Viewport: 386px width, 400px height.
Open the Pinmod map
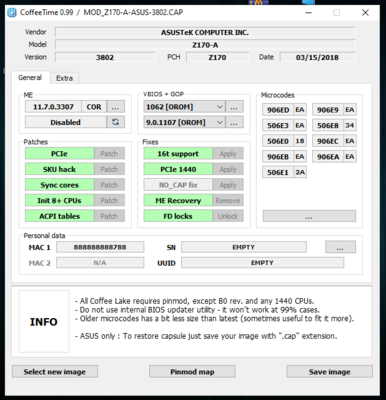(192, 372)
